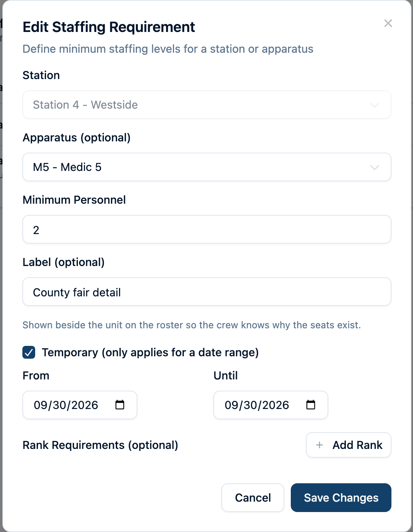Select the day segment of From date

pos(60,405)
